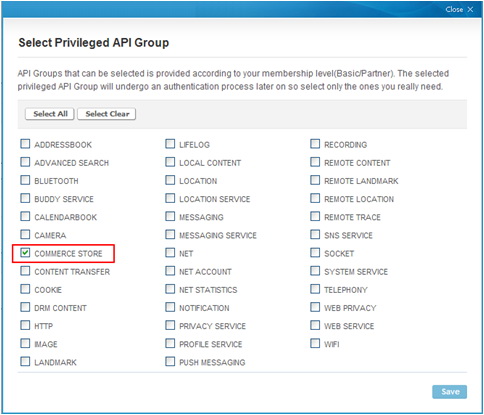Screen dimensions: 484x415
Task: Uncheck the COMMERCE STORE checkbox
Action: point(25,253)
